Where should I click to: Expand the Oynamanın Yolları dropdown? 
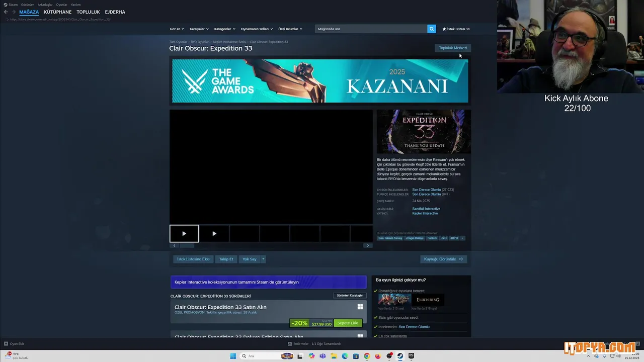click(256, 29)
